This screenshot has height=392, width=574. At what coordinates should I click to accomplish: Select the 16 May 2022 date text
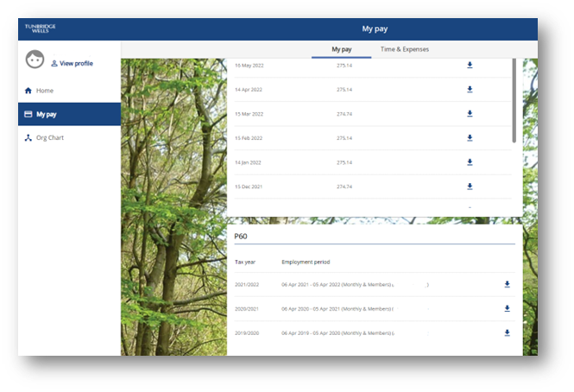tap(249, 66)
